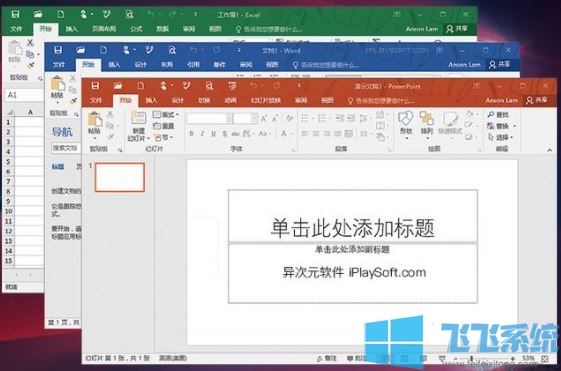Switch to the Design (设计) tab in PowerPoint
Screen dimensions: 561x371
pyautogui.click(x=178, y=101)
